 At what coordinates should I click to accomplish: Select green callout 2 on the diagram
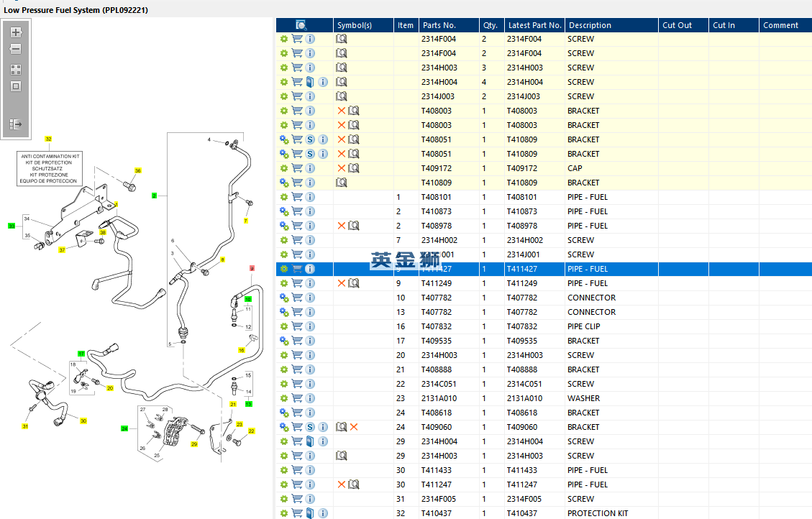click(x=154, y=196)
